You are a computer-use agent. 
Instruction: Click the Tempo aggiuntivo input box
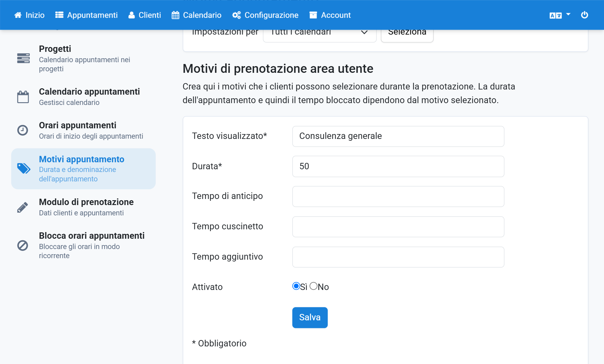tap(398, 257)
